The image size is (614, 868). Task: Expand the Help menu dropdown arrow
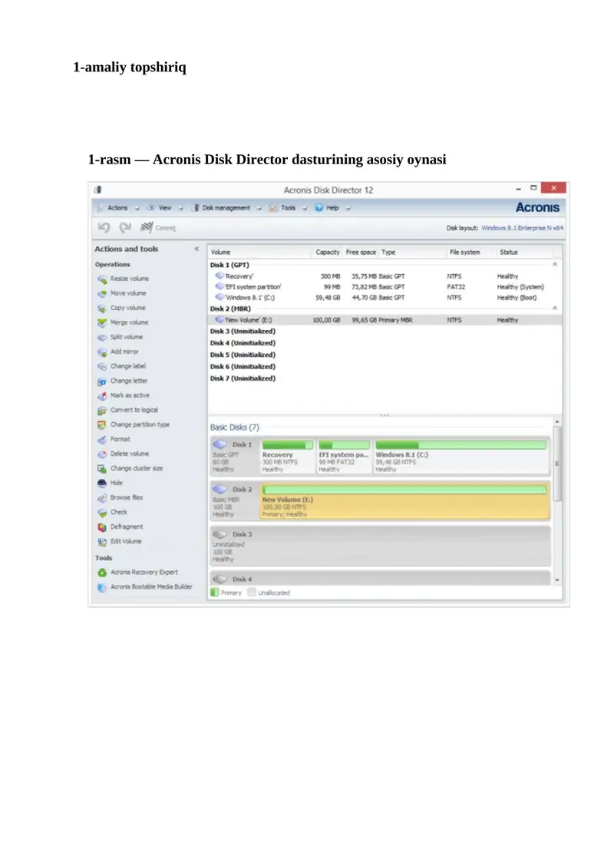click(348, 209)
